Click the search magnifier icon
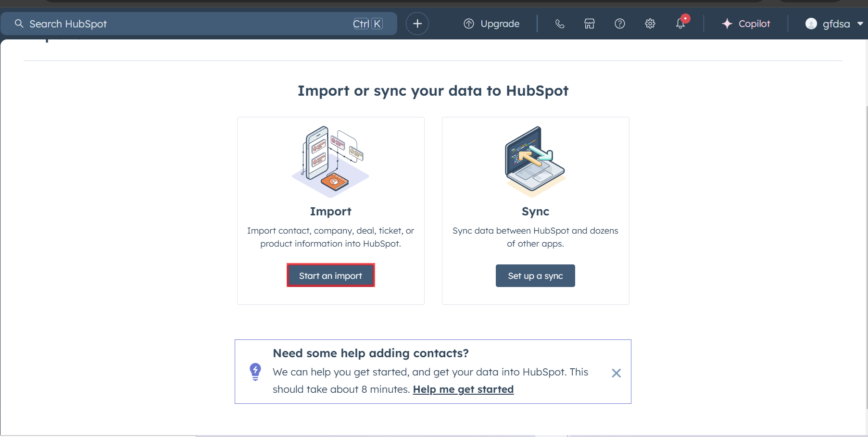 pos(19,24)
